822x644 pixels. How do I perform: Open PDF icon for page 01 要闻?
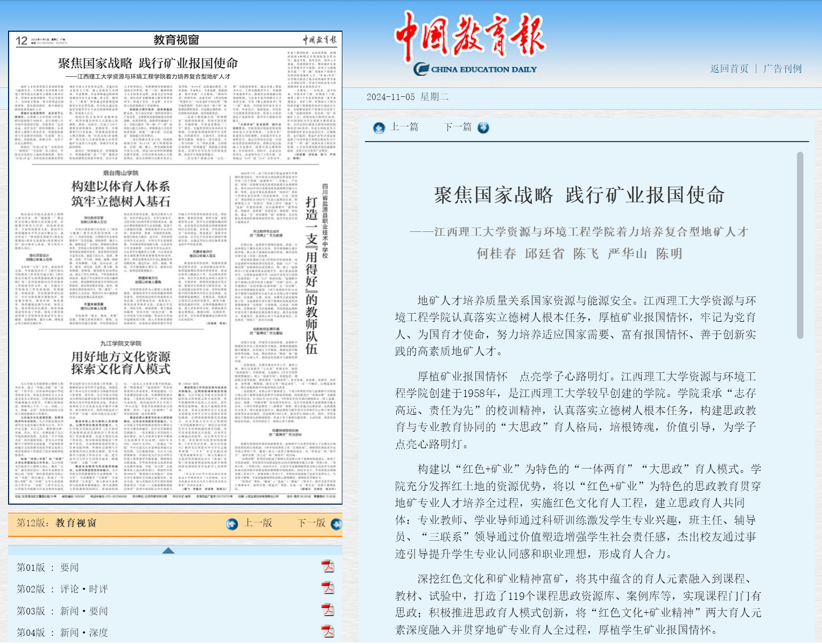327,567
